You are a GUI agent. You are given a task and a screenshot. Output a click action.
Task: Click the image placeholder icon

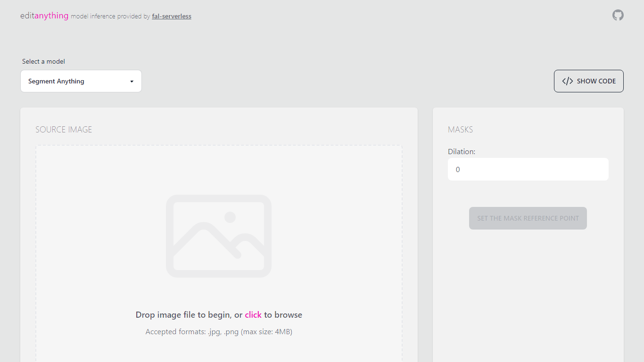(x=219, y=236)
